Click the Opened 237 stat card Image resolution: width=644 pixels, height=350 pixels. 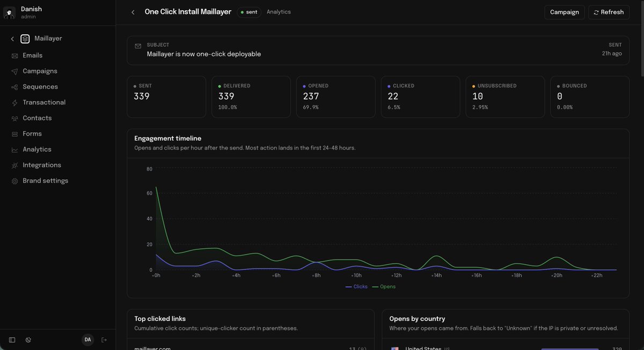click(336, 96)
